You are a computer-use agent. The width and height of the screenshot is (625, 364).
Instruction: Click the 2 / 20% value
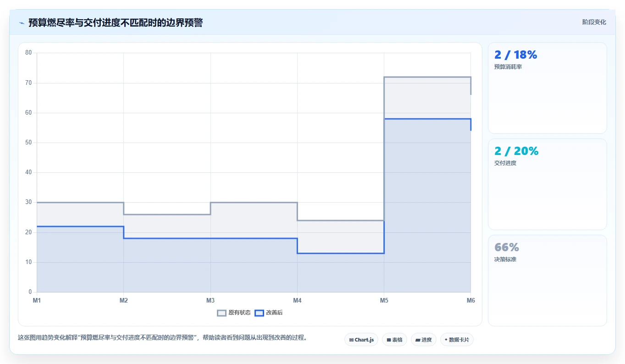516,151
